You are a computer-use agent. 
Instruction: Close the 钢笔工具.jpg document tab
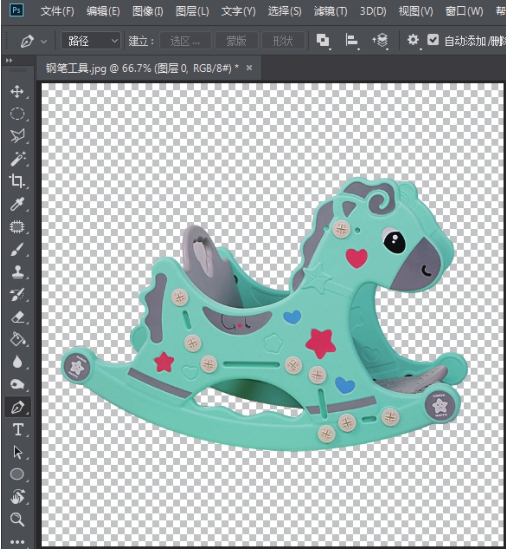pos(249,68)
